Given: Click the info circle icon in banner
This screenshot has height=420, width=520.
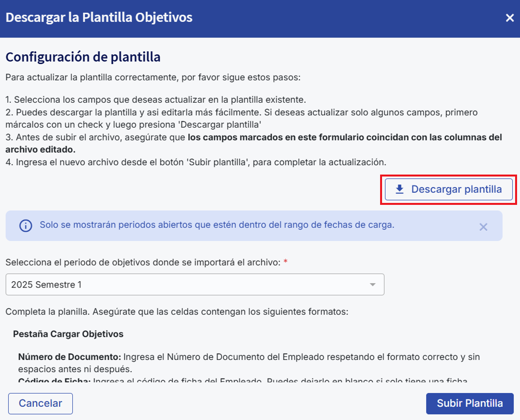Looking at the screenshot, I should pos(25,225).
